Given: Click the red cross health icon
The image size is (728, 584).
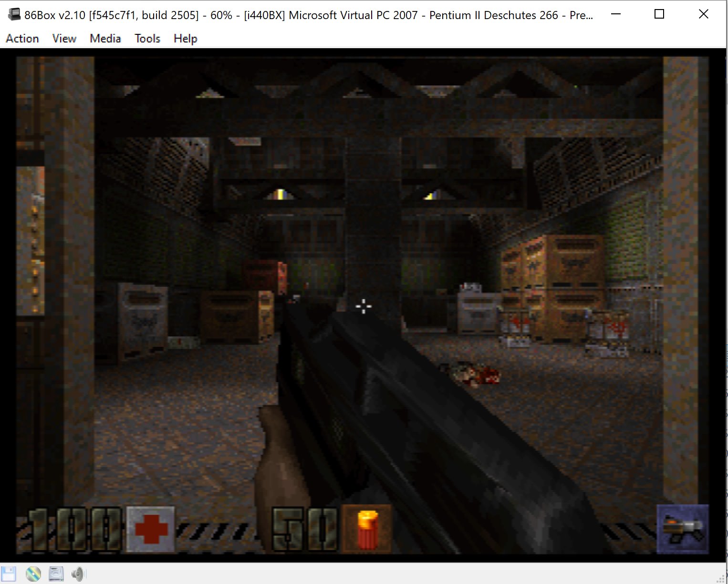Looking at the screenshot, I should tap(151, 529).
